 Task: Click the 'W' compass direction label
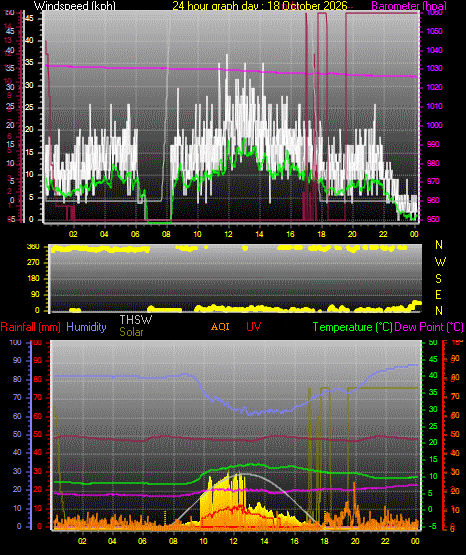point(440,262)
